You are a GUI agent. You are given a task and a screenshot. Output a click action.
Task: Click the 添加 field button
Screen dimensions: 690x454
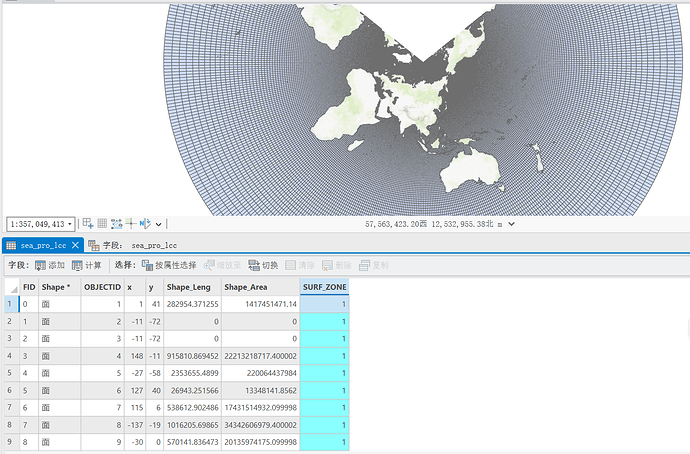pos(49,265)
